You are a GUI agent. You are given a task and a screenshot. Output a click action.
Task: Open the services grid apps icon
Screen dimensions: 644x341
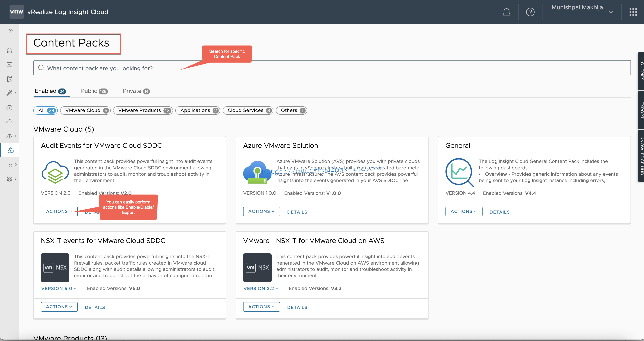point(633,12)
